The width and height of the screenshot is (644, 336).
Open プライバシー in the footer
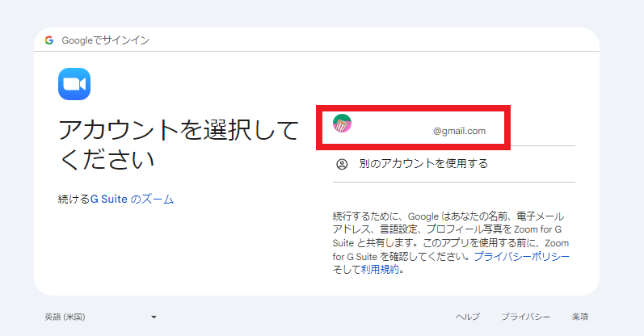pyautogui.click(x=525, y=317)
